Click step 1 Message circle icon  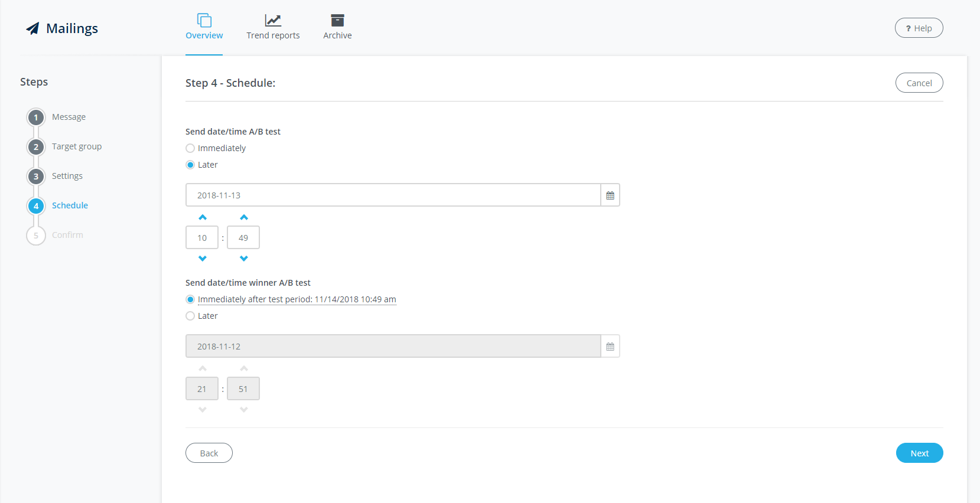[36, 117]
